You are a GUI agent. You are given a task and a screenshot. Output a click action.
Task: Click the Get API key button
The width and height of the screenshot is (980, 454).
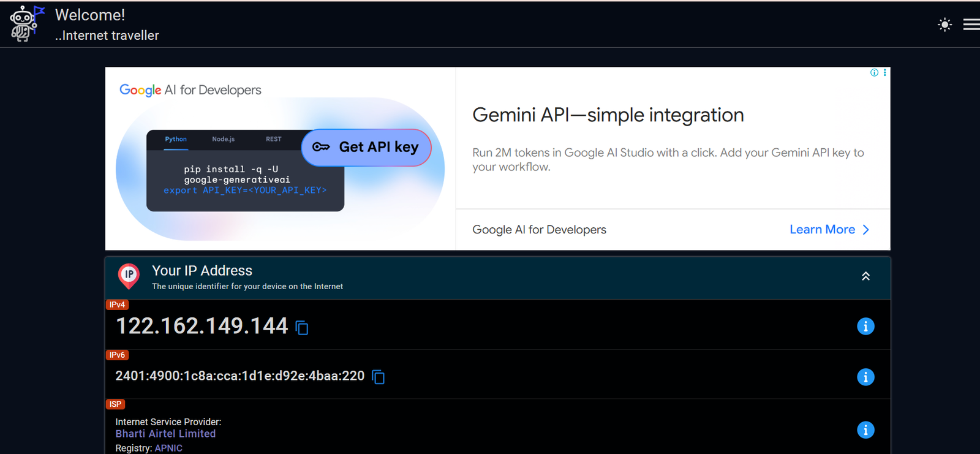(366, 147)
